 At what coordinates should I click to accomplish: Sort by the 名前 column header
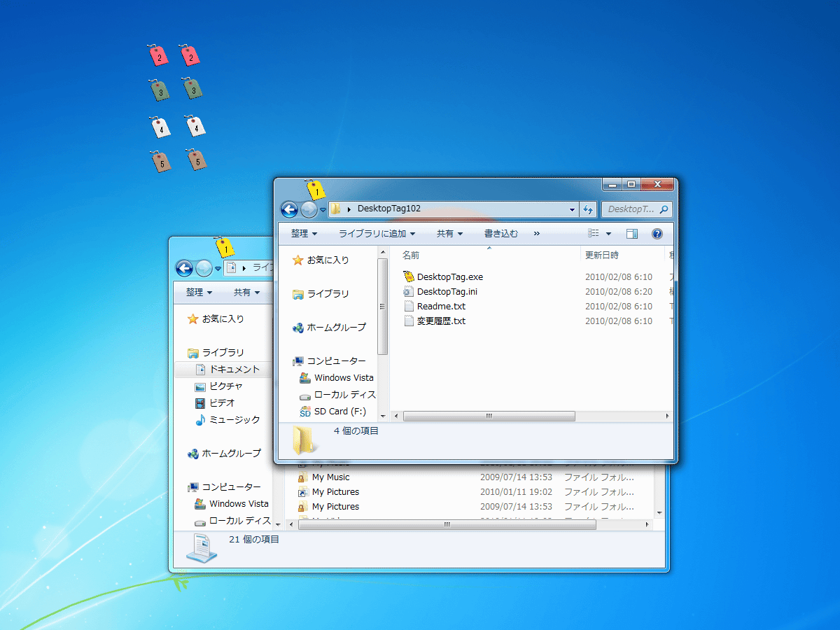coord(485,255)
